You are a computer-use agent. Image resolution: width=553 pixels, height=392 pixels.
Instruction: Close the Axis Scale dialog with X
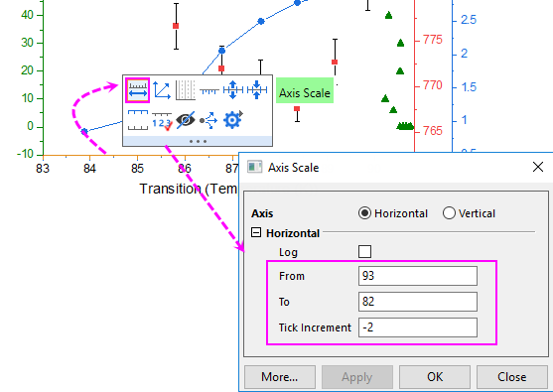(538, 167)
